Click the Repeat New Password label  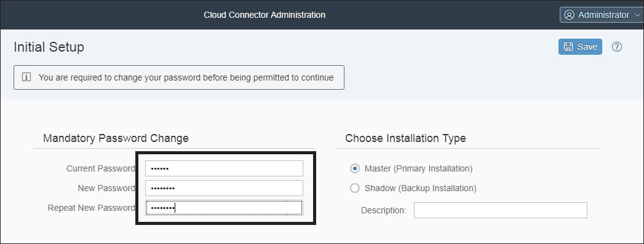tap(91, 208)
